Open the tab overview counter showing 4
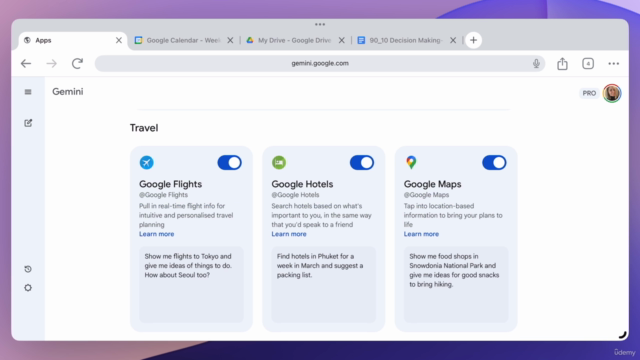This screenshot has width=640, height=360. [x=588, y=63]
